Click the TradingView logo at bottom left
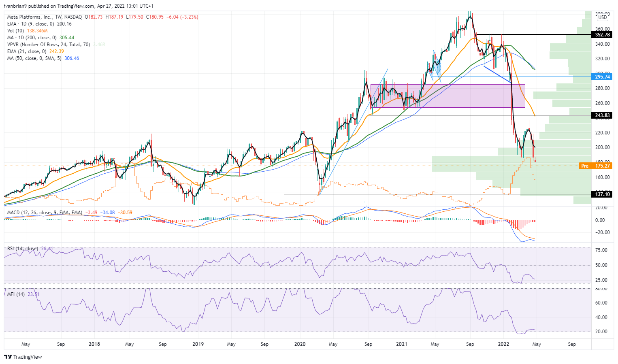The image size is (618, 364). tap(23, 357)
